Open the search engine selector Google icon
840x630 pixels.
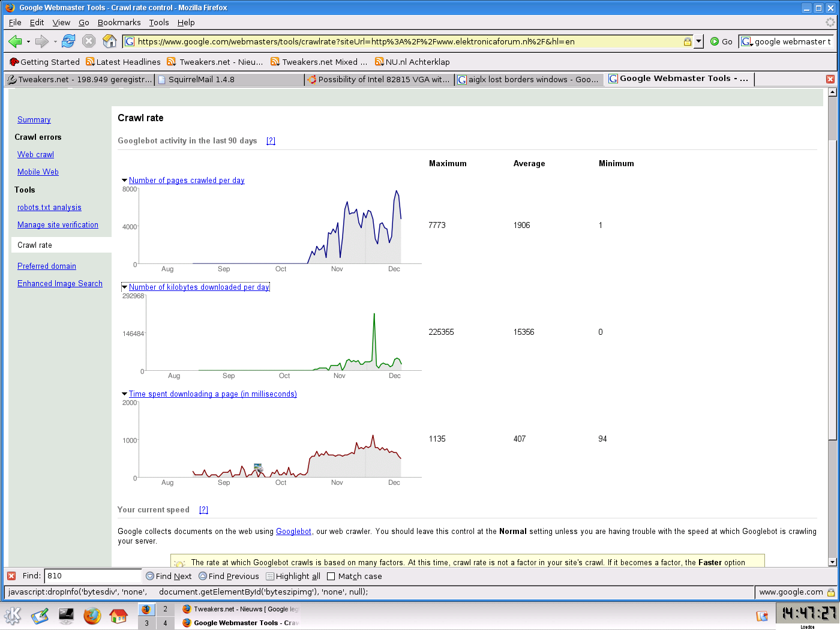tap(746, 41)
